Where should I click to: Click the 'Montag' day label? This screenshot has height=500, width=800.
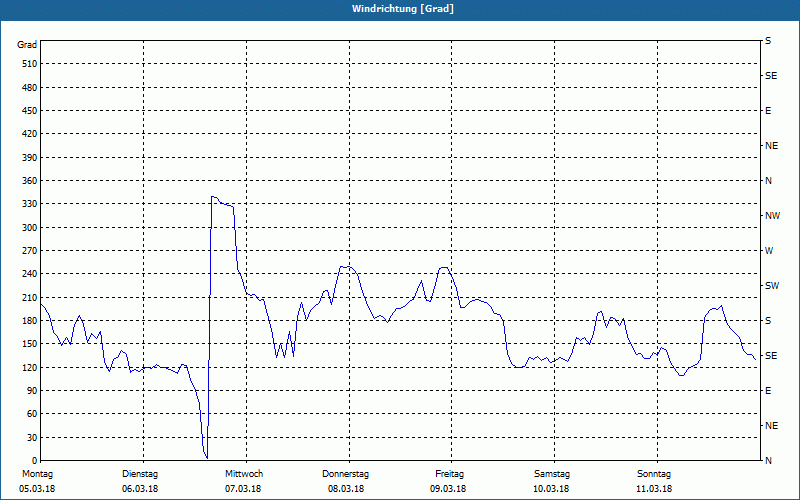(37, 474)
